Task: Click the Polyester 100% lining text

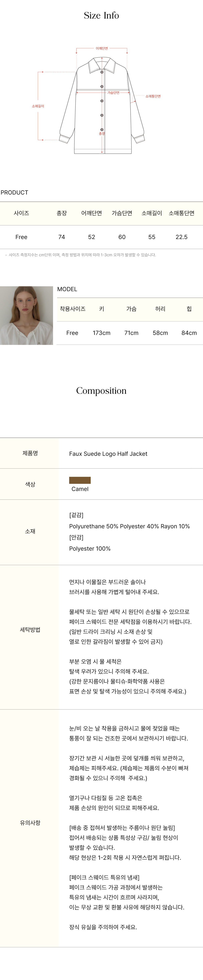Action: (x=90, y=549)
